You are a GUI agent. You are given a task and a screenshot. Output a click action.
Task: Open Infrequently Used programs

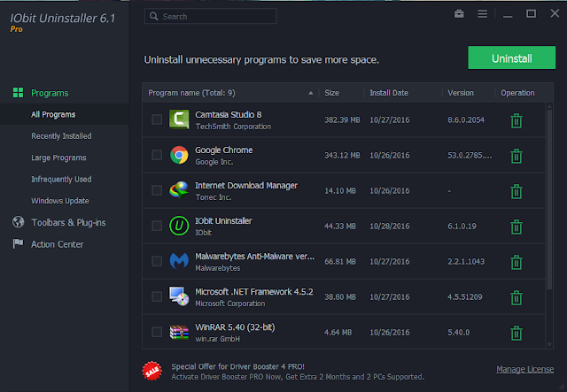coord(61,180)
